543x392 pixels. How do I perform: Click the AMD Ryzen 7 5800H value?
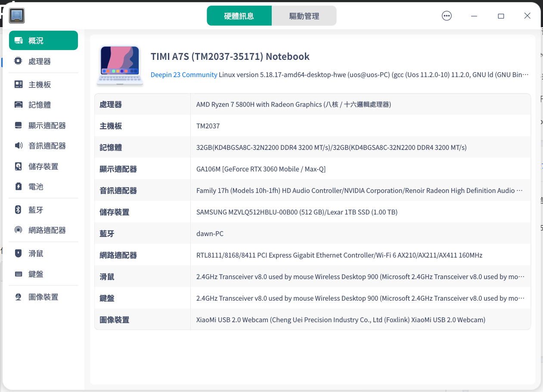[294, 104]
